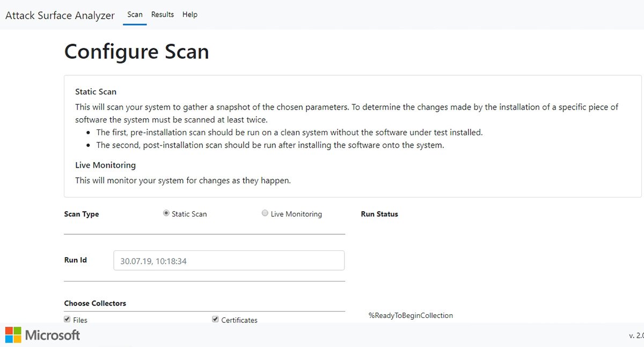The height and width of the screenshot is (347, 644).
Task: Disable the Certificates collector
Action: 215,319
